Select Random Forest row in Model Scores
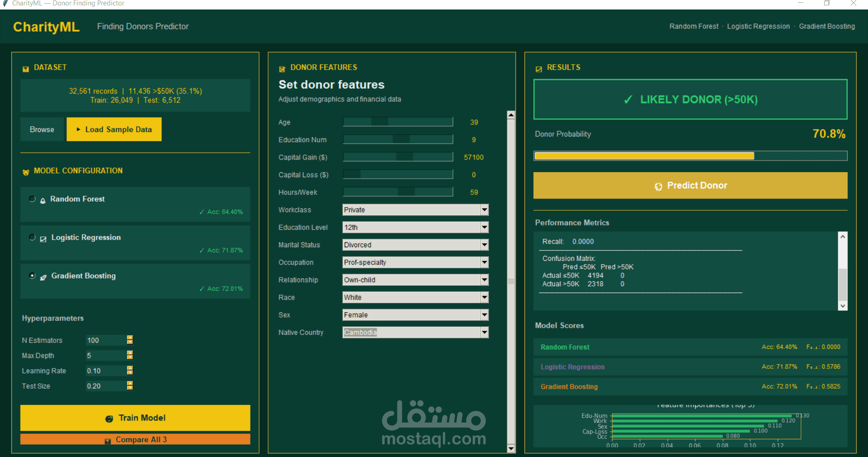The image size is (868, 457). click(690, 347)
